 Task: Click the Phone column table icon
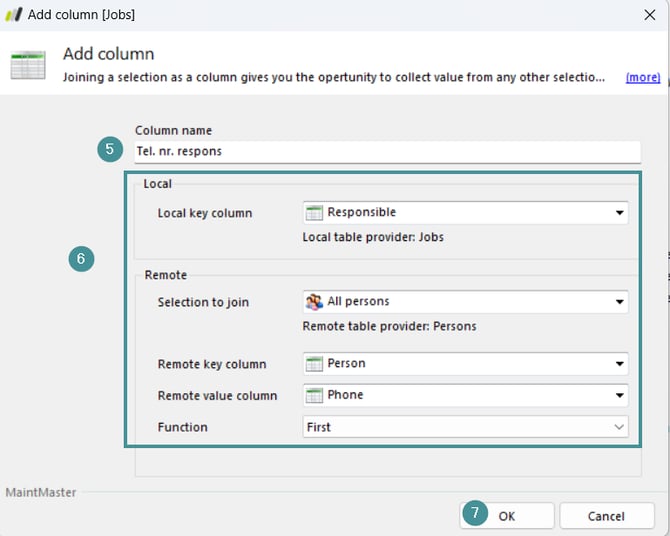pos(314,396)
